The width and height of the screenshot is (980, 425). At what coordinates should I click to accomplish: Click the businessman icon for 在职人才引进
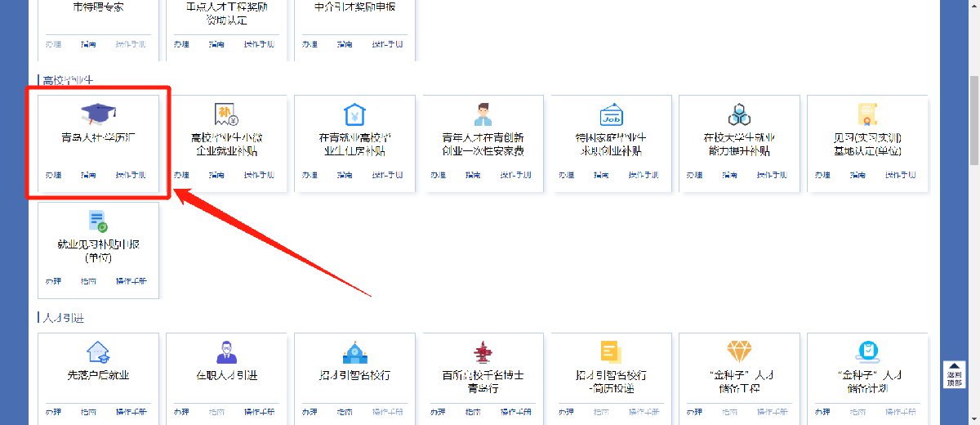pos(226,352)
